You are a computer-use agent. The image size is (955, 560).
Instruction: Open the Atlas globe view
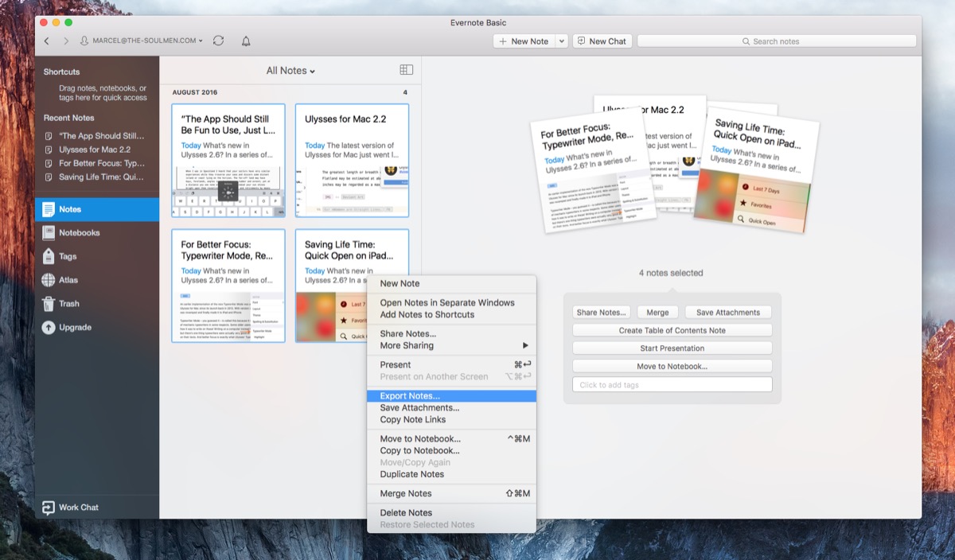click(68, 280)
